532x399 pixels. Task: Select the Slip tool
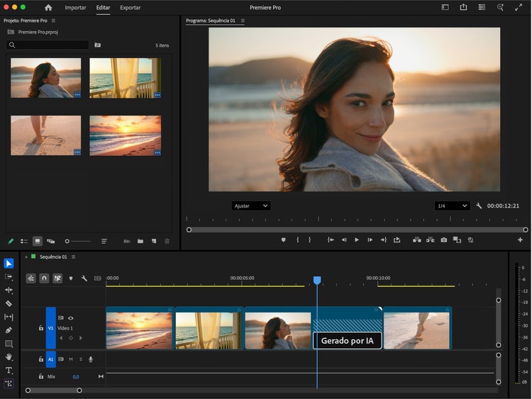tap(9, 317)
